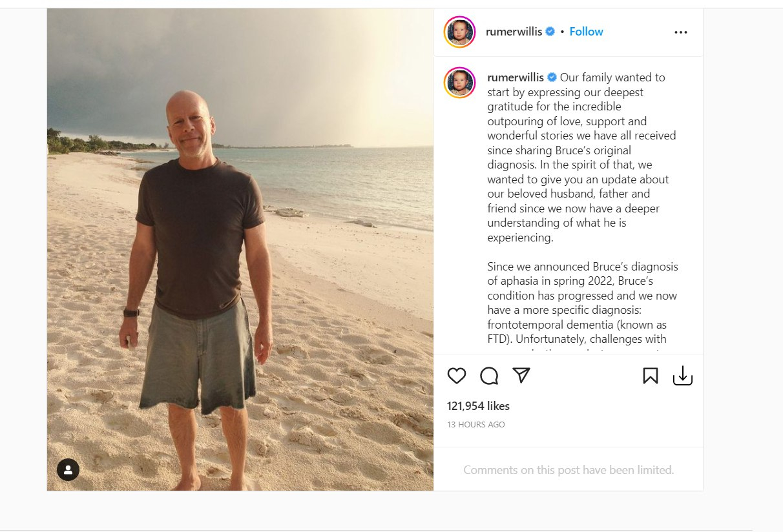This screenshot has height=532, width=783.
Task: Click the paragraph mentioning frontotemporal dementia
Action: (582, 303)
